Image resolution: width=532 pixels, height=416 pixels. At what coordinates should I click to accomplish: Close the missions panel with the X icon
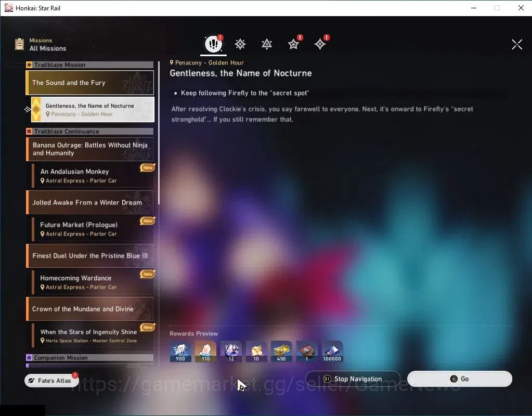tap(517, 44)
